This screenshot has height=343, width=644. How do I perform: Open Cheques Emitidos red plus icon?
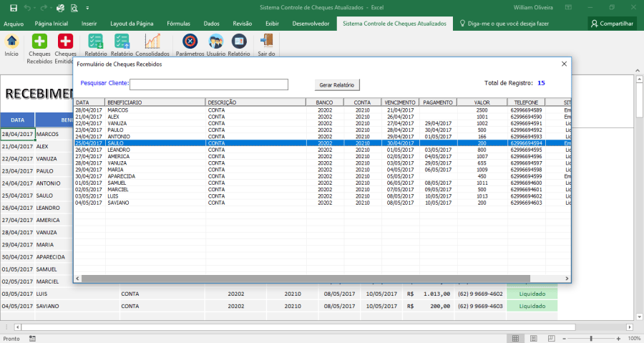click(x=65, y=41)
